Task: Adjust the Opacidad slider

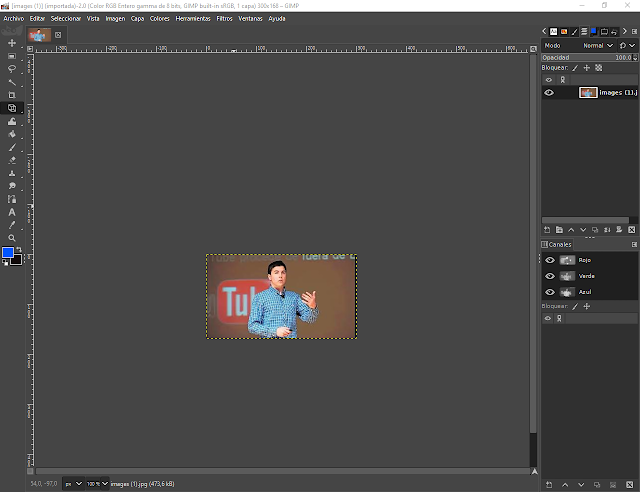Action: (587, 58)
